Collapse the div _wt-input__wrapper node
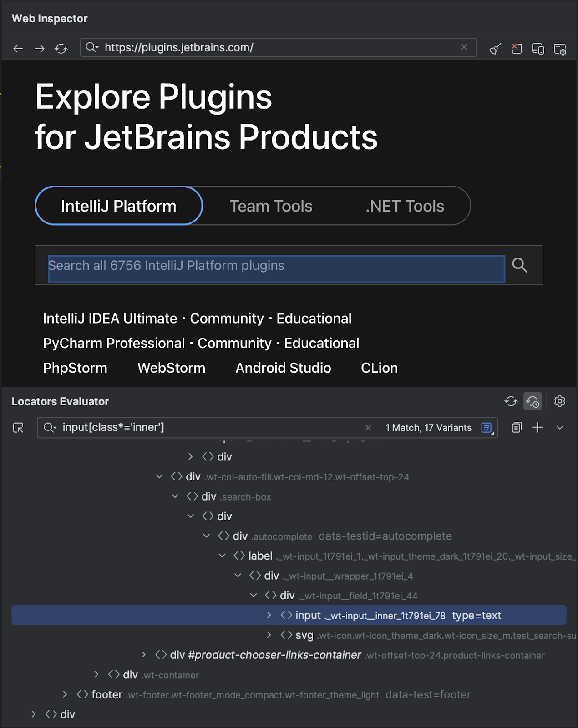This screenshot has width=578, height=728. coord(238,576)
